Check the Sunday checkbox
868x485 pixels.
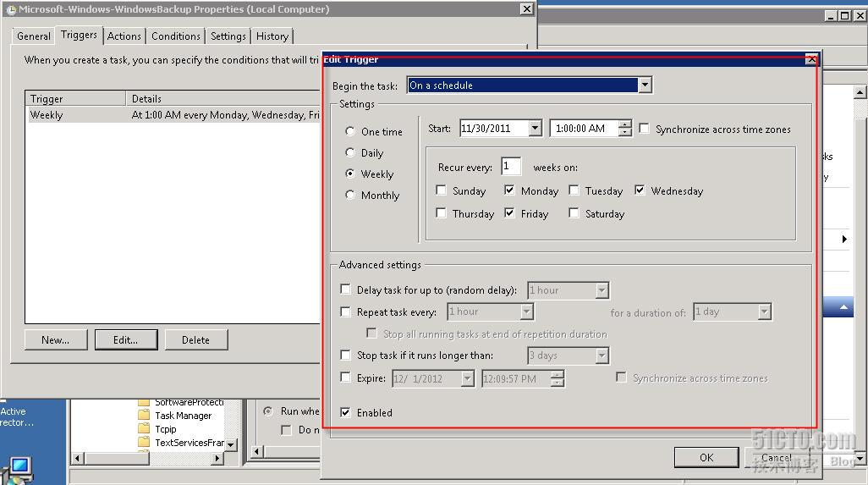pyautogui.click(x=442, y=190)
